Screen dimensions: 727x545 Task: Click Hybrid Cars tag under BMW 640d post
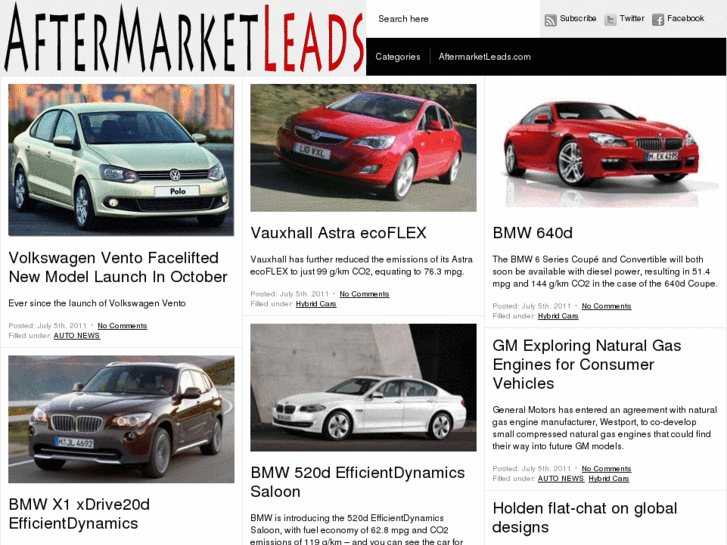[x=558, y=315]
